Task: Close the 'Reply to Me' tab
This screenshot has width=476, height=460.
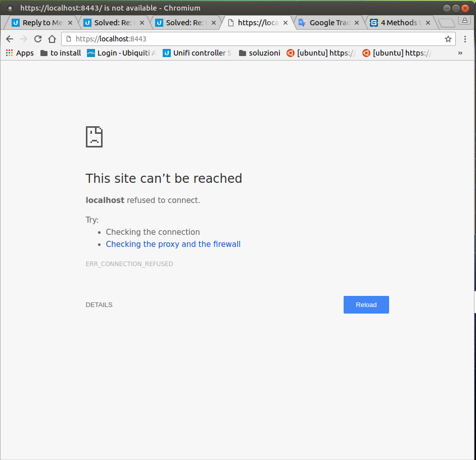Action: [70, 23]
